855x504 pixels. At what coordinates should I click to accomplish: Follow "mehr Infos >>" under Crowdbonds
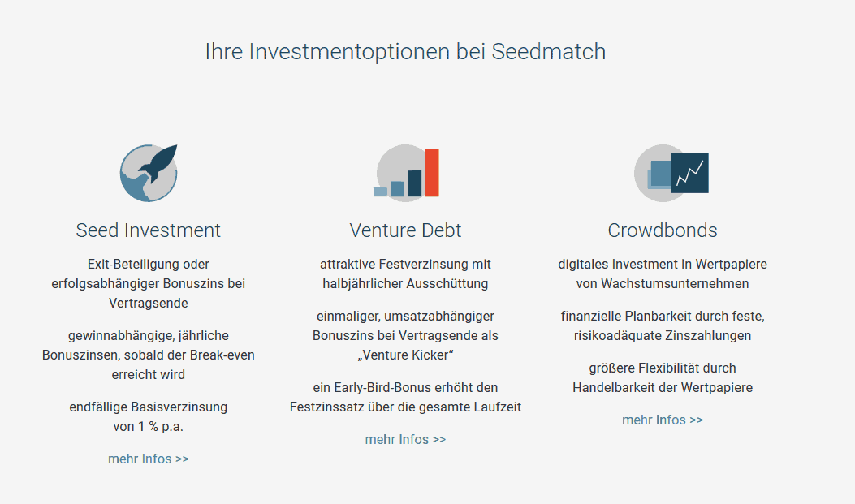pyautogui.click(x=663, y=420)
